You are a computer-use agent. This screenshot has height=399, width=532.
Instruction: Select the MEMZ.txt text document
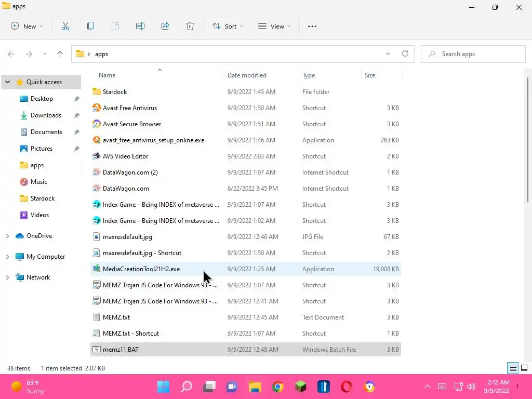click(246, 317)
